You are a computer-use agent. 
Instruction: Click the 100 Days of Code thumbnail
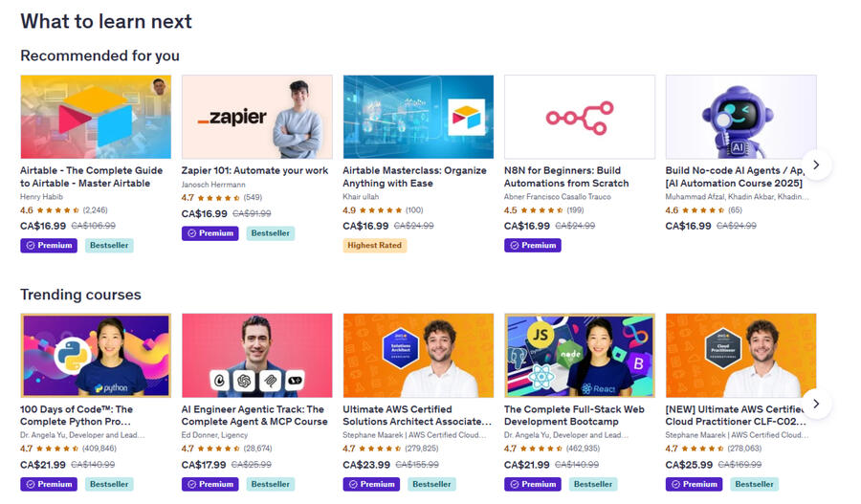click(96, 355)
